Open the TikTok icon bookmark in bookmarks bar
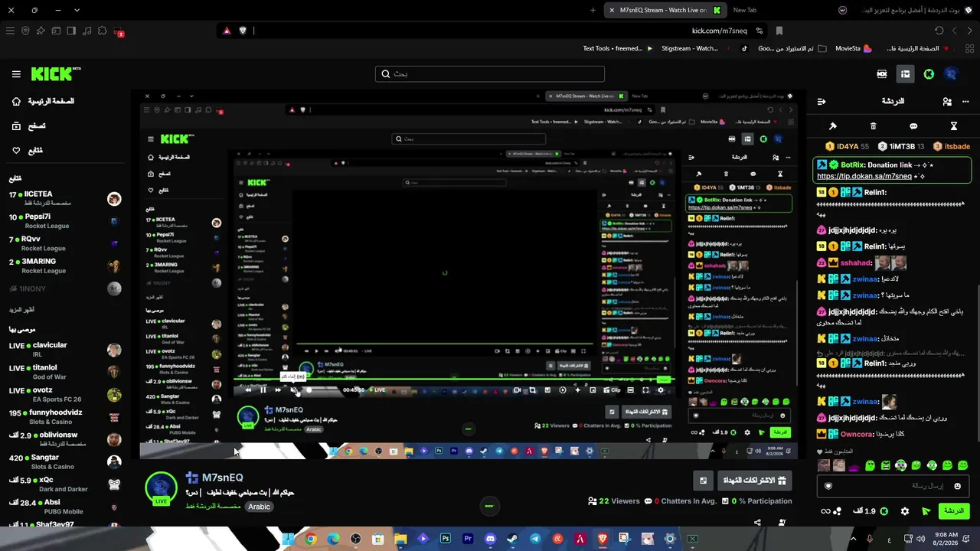This screenshot has width=980, height=551. (x=744, y=48)
